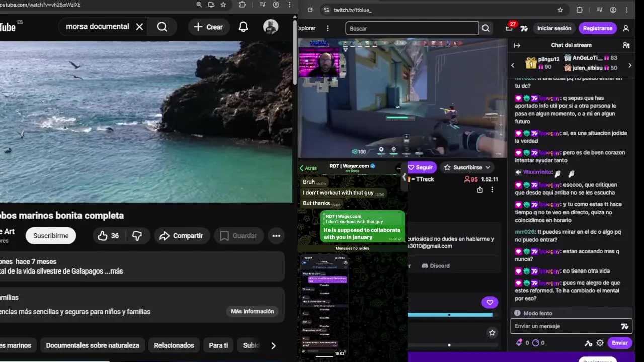Open the Discord link in channel panel
This screenshot has height=362, width=644.
pyautogui.click(x=435, y=266)
